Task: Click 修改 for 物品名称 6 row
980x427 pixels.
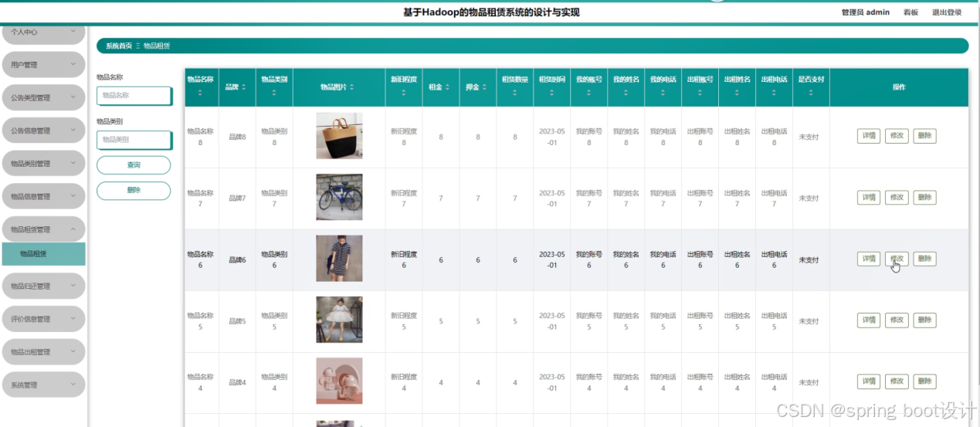Action: pyautogui.click(x=897, y=259)
